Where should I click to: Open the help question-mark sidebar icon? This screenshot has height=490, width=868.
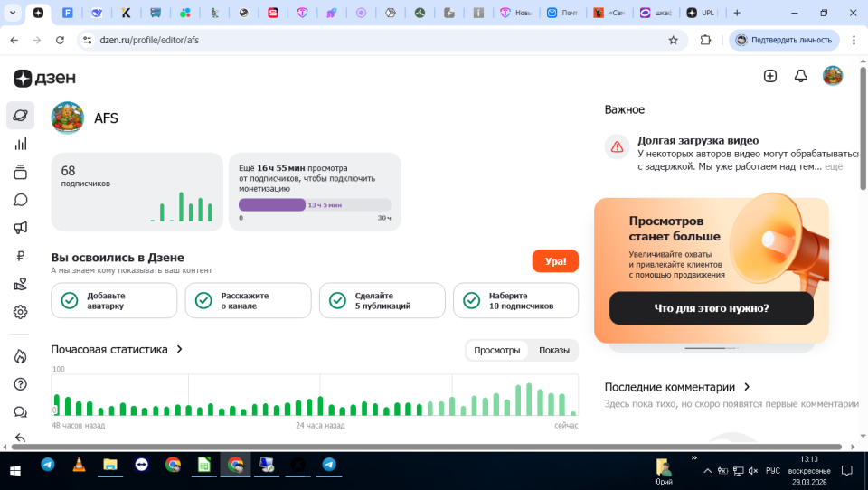pos(21,383)
